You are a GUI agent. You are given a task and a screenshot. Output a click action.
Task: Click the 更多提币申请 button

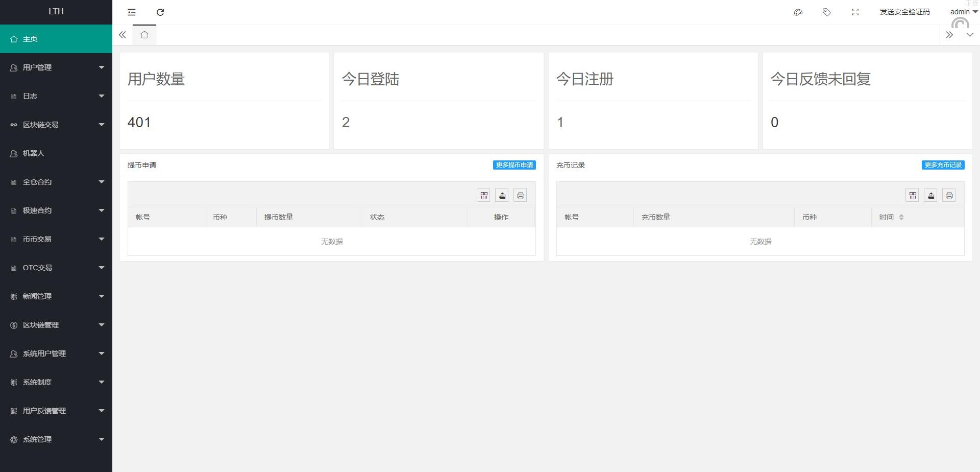[x=514, y=165]
